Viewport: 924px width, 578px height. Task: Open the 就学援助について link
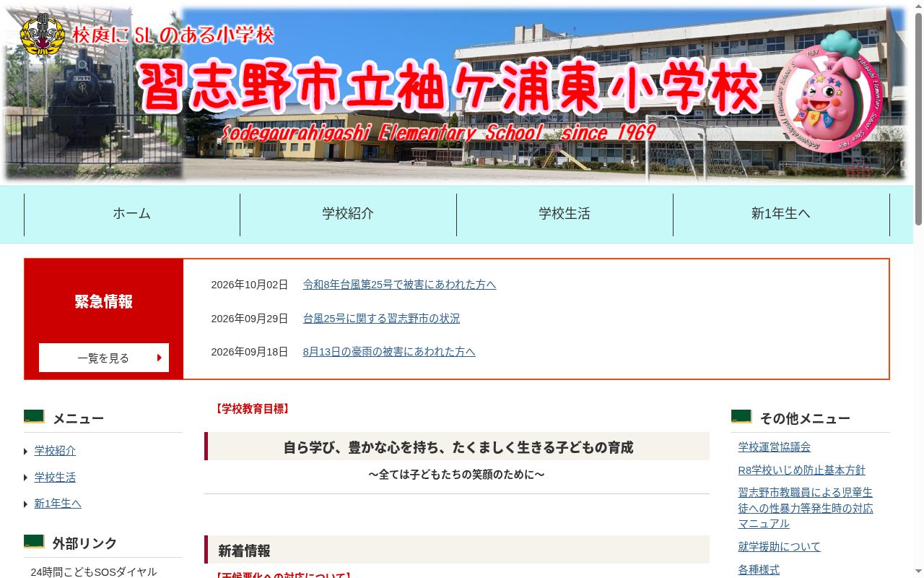coord(779,547)
